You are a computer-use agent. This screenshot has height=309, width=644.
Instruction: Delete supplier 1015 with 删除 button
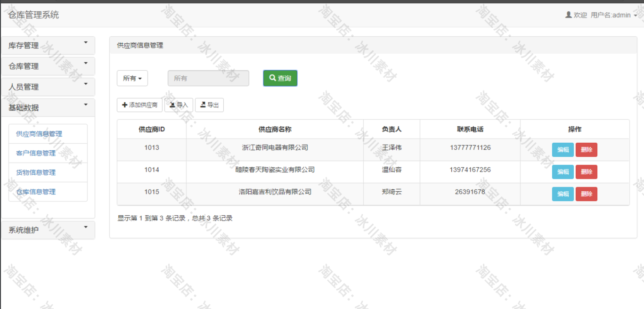587,194
